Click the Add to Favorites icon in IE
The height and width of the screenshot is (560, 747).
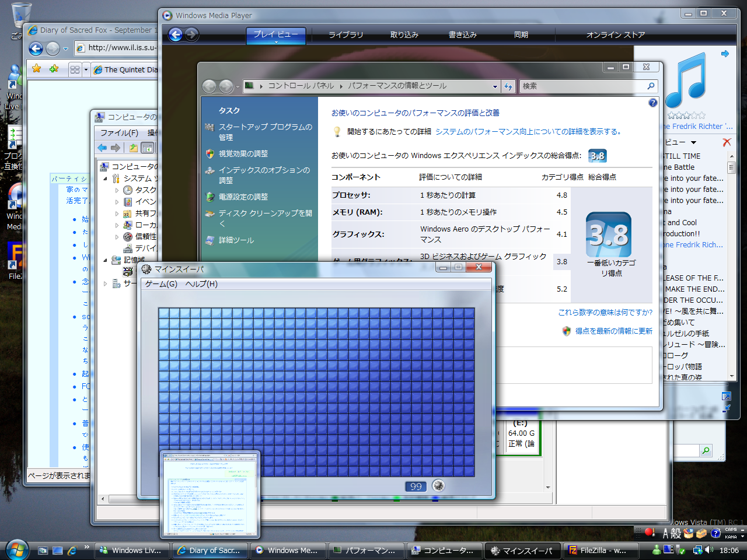(54, 69)
